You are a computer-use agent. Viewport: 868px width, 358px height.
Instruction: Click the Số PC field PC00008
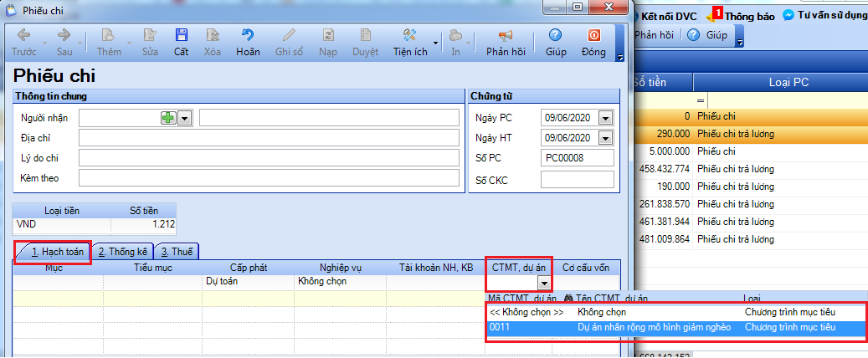(x=577, y=158)
